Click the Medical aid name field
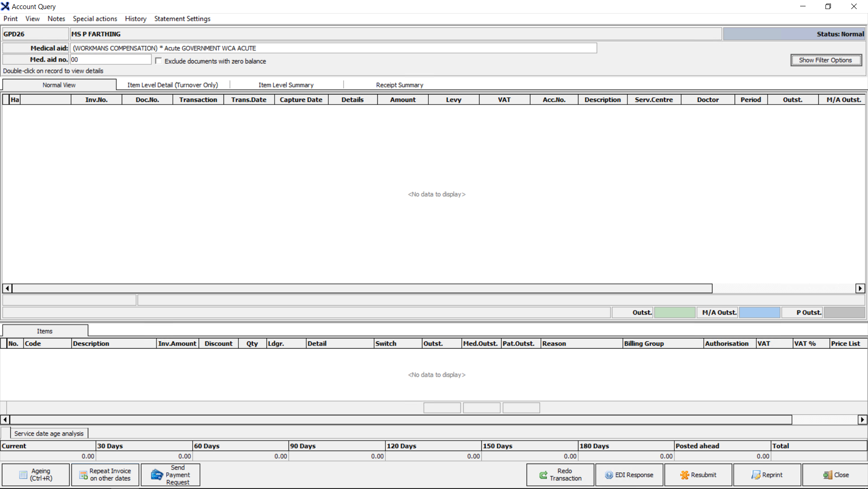The height and width of the screenshot is (489, 868). (x=334, y=48)
